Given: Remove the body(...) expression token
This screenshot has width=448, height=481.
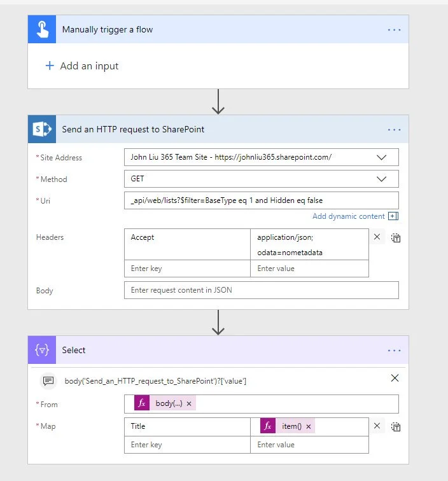Looking at the screenshot, I should 189,404.
